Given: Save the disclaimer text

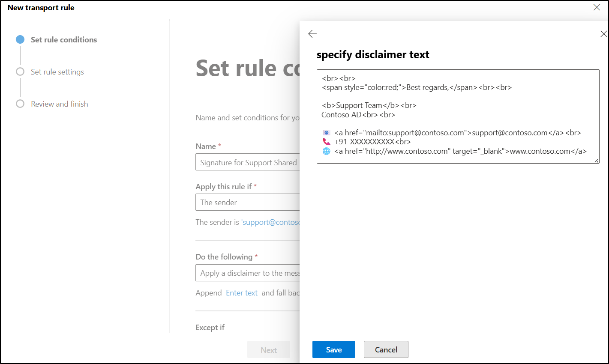Looking at the screenshot, I should click(333, 349).
